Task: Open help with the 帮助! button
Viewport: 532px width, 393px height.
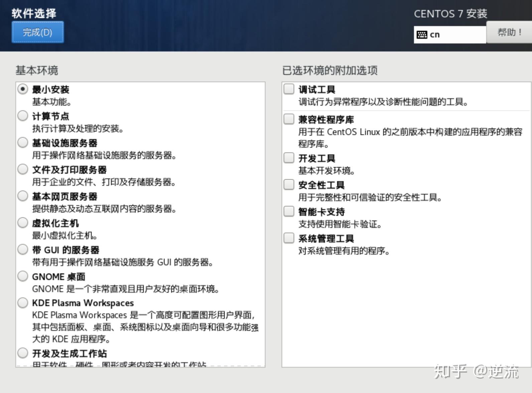Action: pyautogui.click(x=509, y=32)
